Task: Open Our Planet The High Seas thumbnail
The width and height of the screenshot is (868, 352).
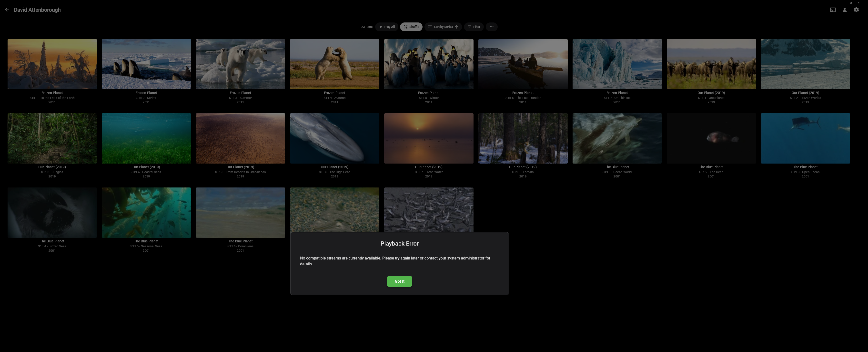Action: click(334, 138)
